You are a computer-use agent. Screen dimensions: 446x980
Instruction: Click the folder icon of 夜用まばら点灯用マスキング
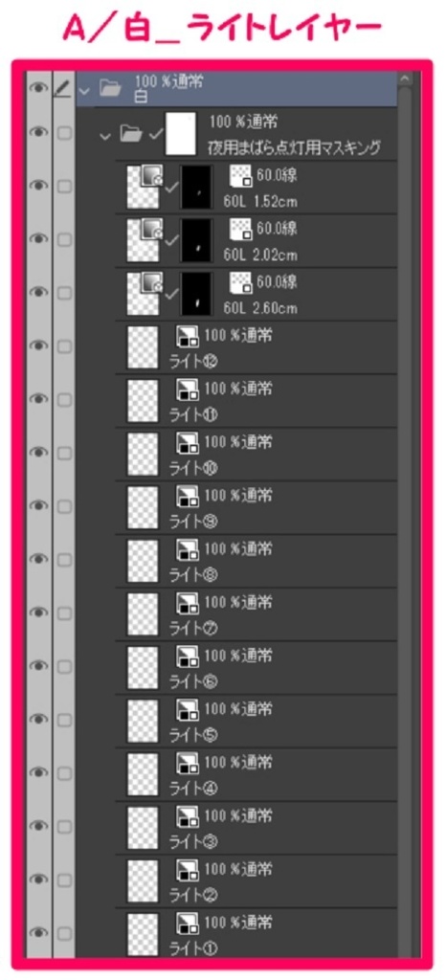pyautogui.click(x=132, y=132)
